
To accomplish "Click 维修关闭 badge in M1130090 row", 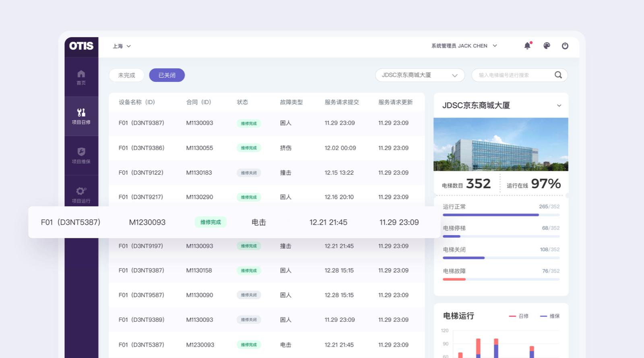I will coord(249,295).
